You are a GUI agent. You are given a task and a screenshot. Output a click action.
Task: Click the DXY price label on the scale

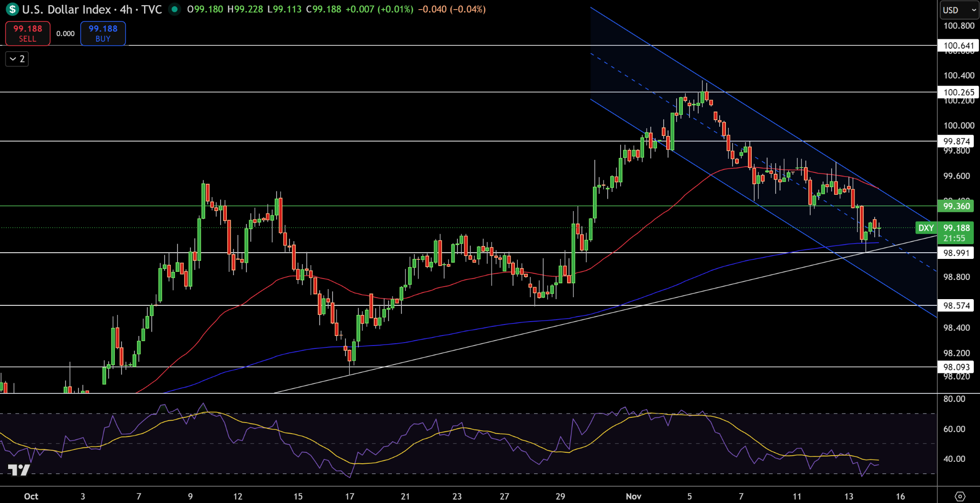coord(927,228)
